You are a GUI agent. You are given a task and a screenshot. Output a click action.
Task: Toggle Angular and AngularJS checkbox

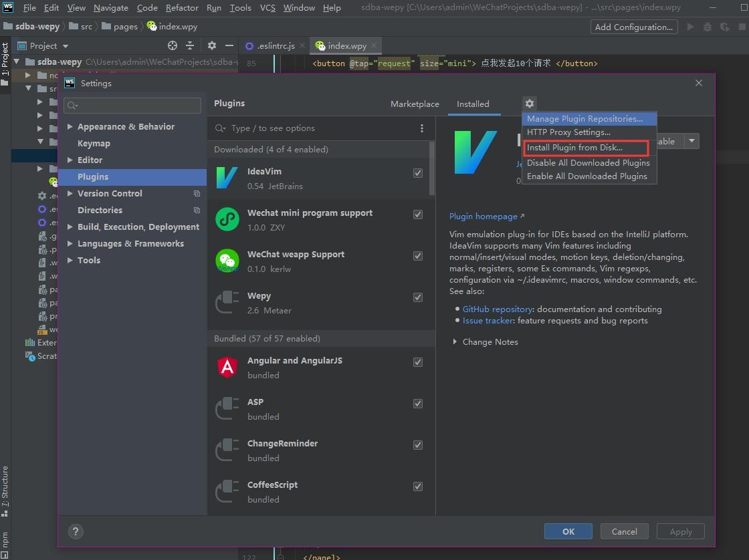(x=418, y=362)
